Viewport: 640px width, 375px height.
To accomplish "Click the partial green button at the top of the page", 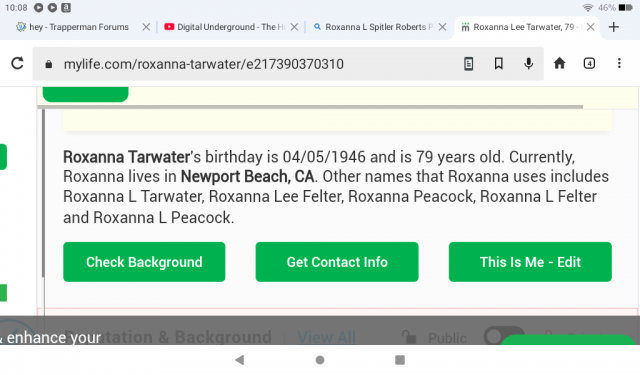I will point(85,94).
